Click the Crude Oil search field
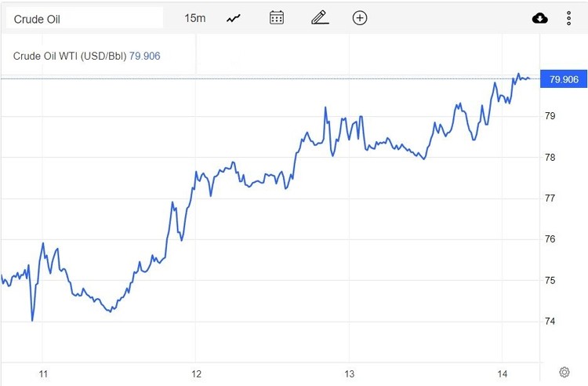Screen dimensions: 588x386 [84, 18]
